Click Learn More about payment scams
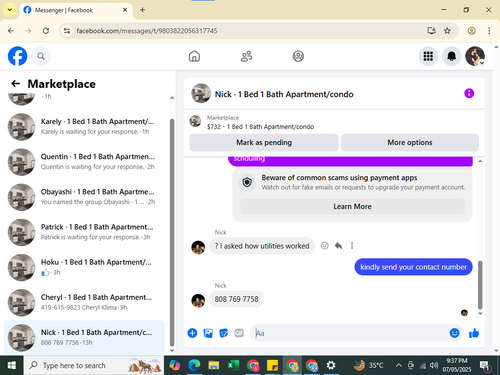The image size is (500, 375). 352,207
